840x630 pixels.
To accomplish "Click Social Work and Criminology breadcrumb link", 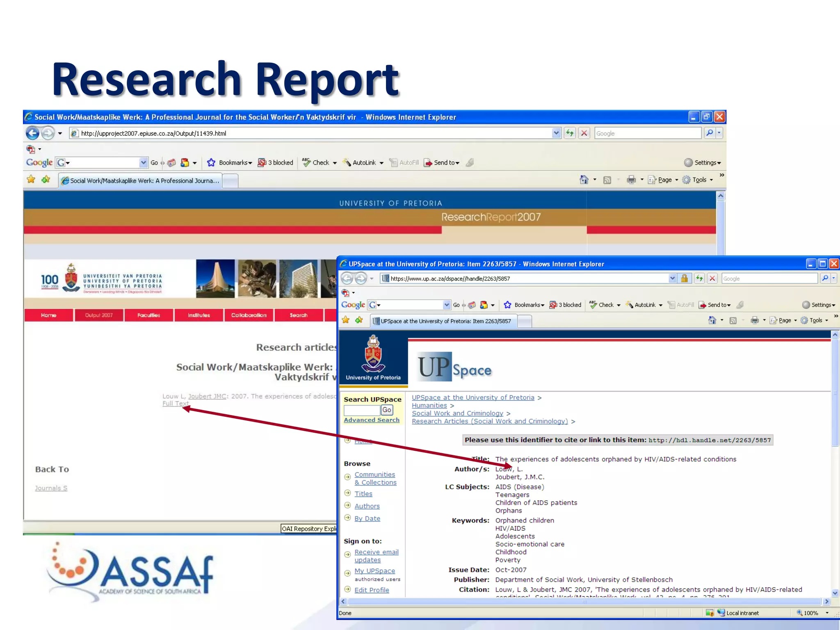I will [x=457, y=413].
